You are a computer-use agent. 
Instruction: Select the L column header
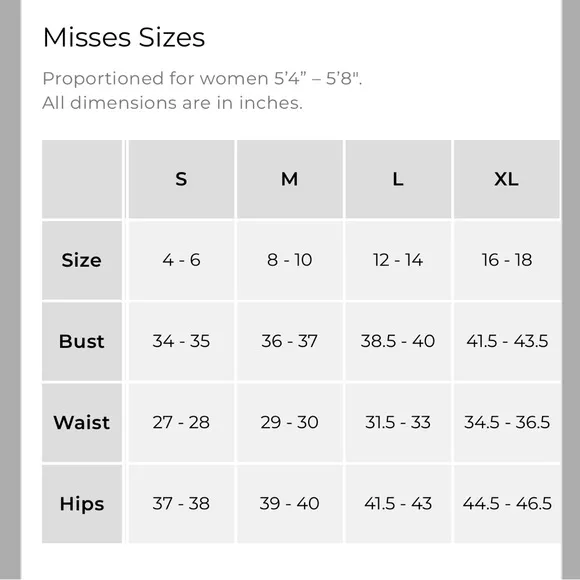[398, 179]
